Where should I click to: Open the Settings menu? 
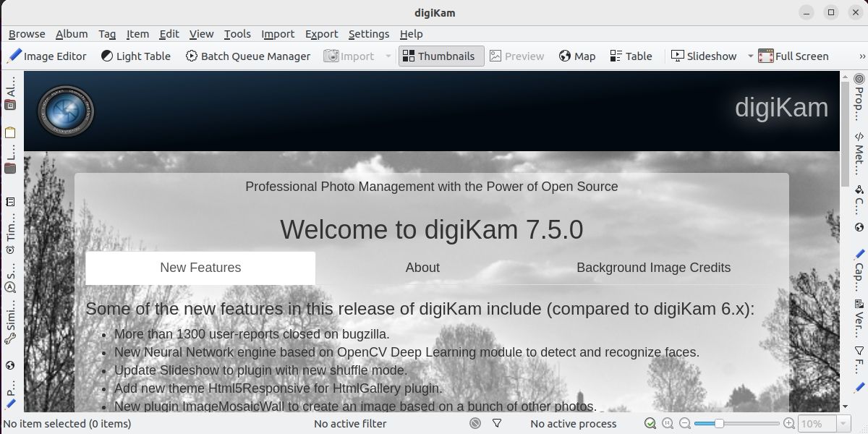[x=369, y=34]
